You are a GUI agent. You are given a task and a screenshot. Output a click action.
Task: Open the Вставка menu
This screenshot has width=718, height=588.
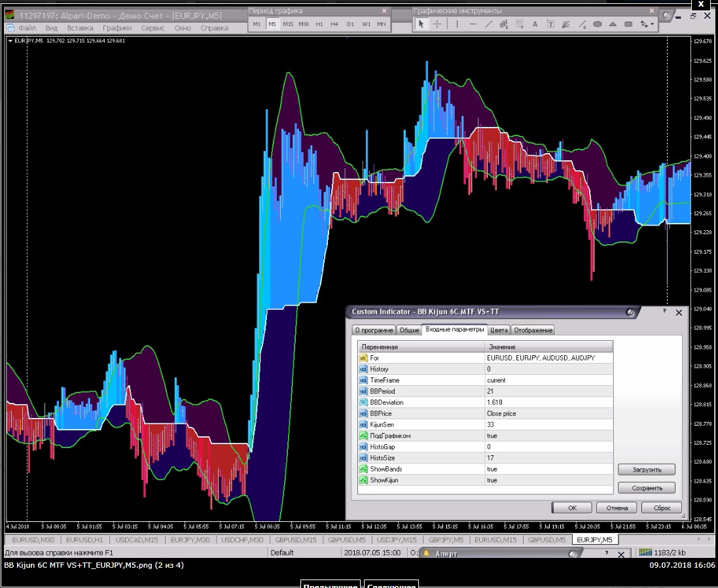click(80, 28)
